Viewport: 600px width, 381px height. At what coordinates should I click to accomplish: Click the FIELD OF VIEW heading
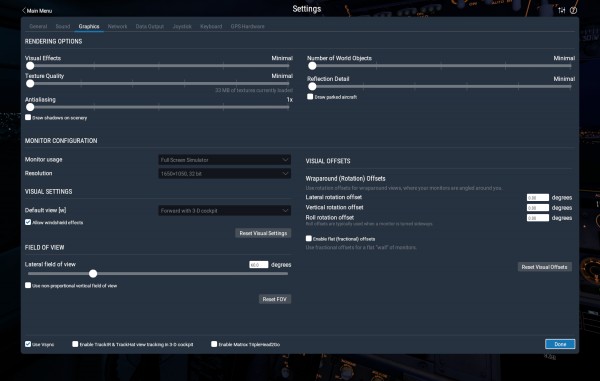coord(44,247)
